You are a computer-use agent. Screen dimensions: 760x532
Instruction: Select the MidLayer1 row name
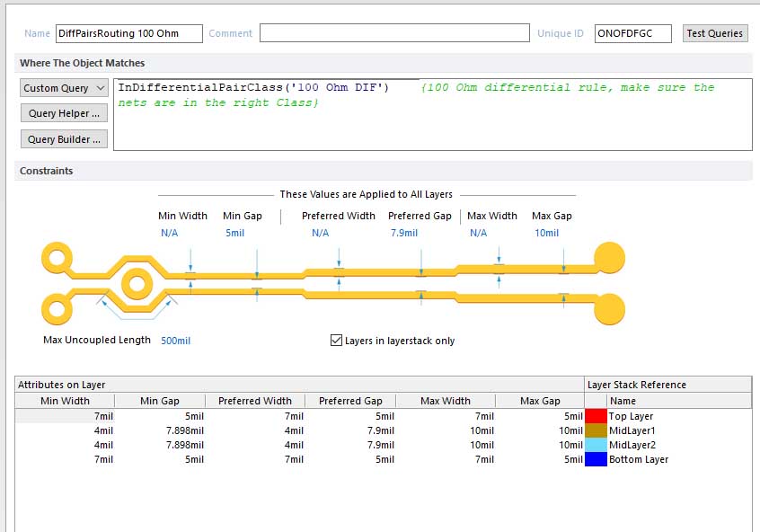click(x=631, y=430)
